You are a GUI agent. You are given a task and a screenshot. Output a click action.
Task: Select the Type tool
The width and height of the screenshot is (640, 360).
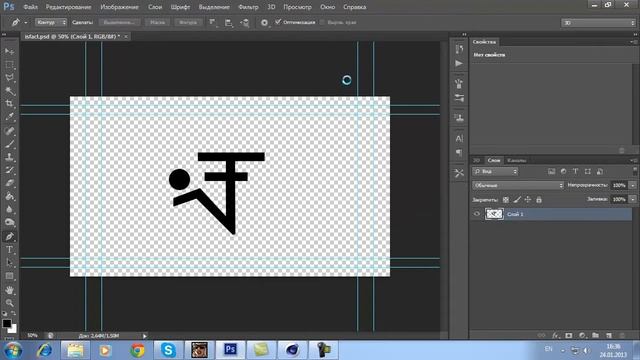9,249
